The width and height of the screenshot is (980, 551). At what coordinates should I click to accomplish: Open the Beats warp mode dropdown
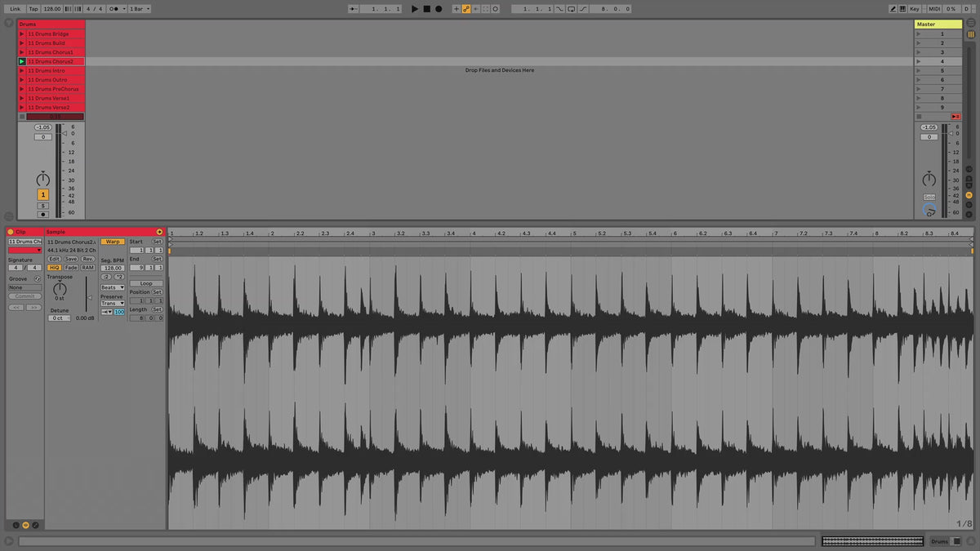[113, 287]
